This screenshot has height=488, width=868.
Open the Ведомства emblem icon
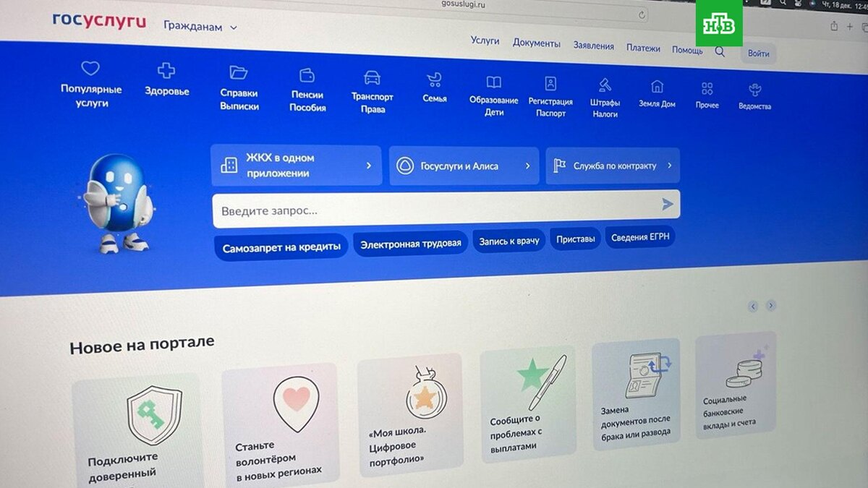click(x=754, y=90)
